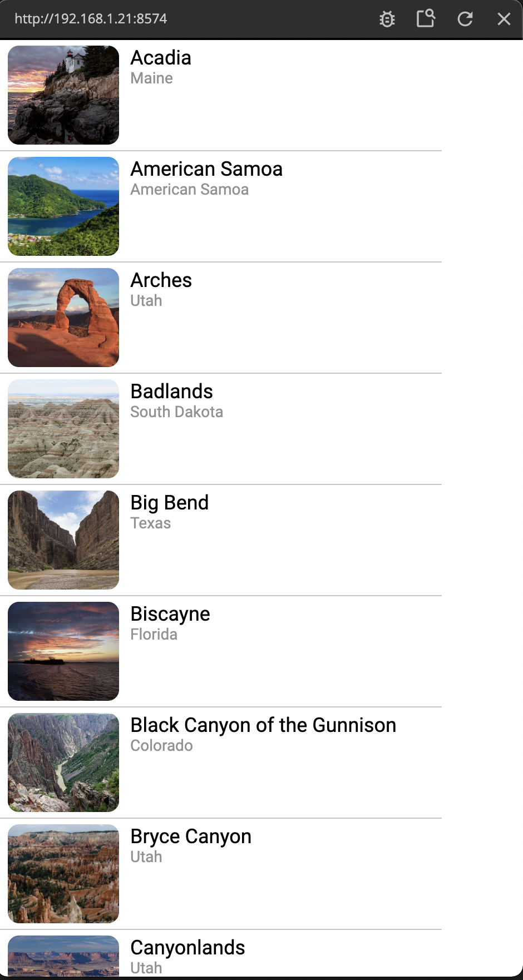The width and height of the screenshot is (523, 980).
Task: Choose the Badlands list title
Action: [171, 392]
